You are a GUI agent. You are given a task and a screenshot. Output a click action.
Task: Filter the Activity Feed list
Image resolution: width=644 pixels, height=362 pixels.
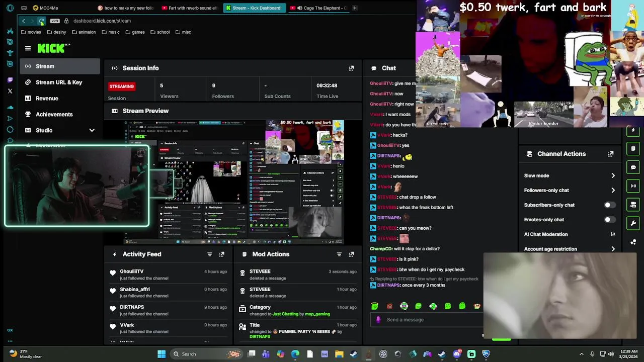[x=210, y=254]
